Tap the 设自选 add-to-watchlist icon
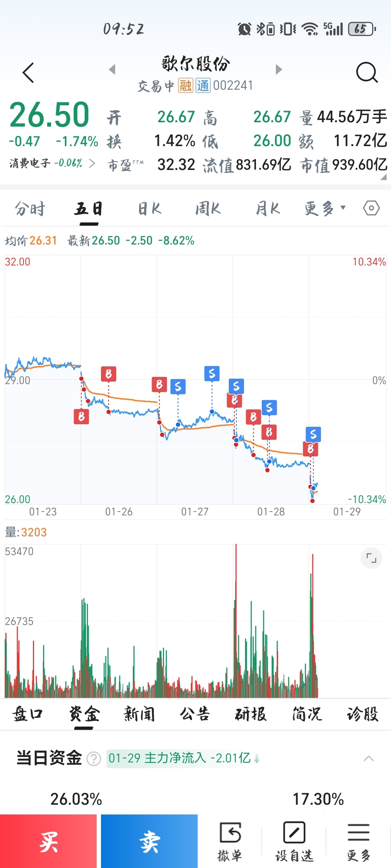The height and width of the screenshot is (868, 391). [294, 841]
